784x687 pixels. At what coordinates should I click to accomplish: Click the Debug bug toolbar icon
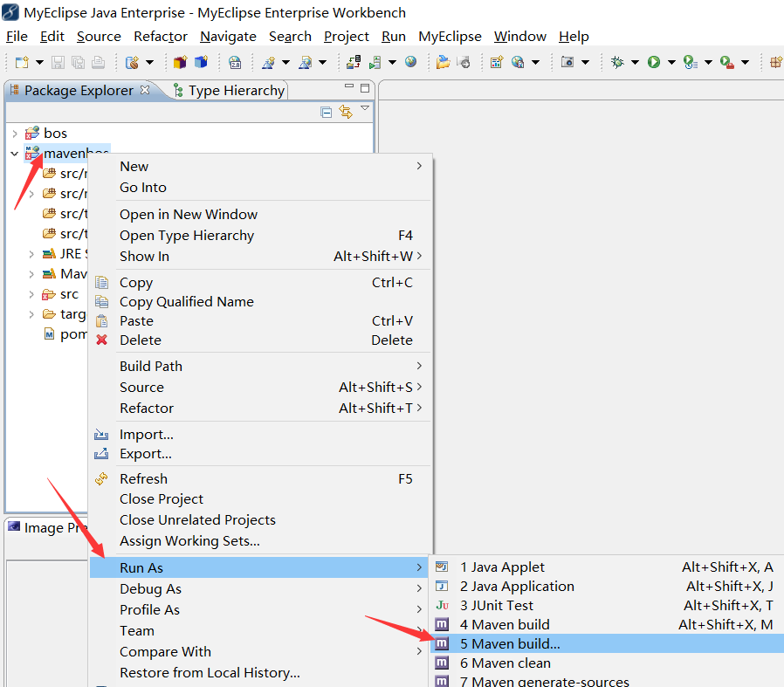618,62
